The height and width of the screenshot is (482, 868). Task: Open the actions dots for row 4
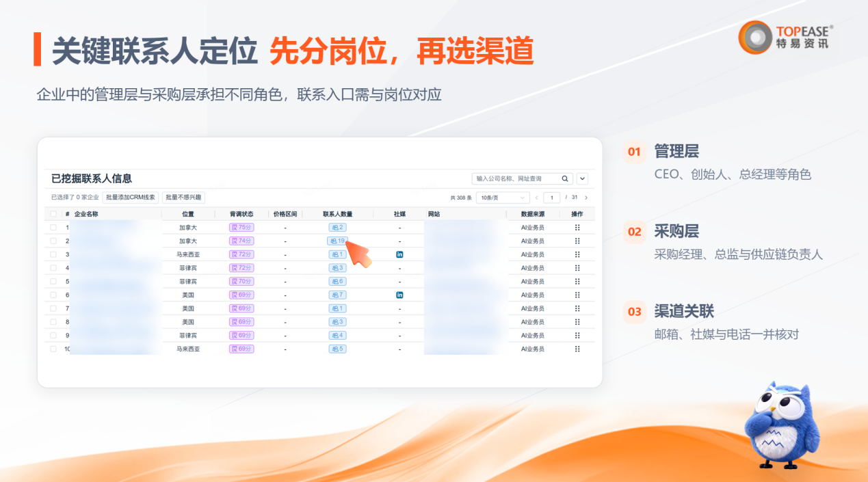[x=577, y=268]
